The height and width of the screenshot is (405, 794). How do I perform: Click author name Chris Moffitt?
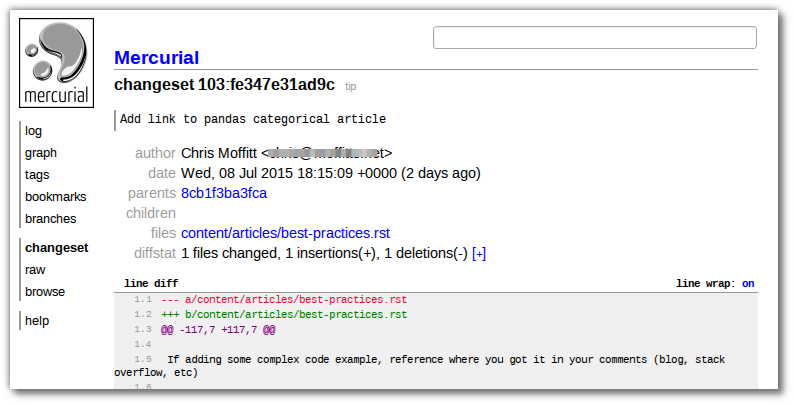(x=219, y=153)
